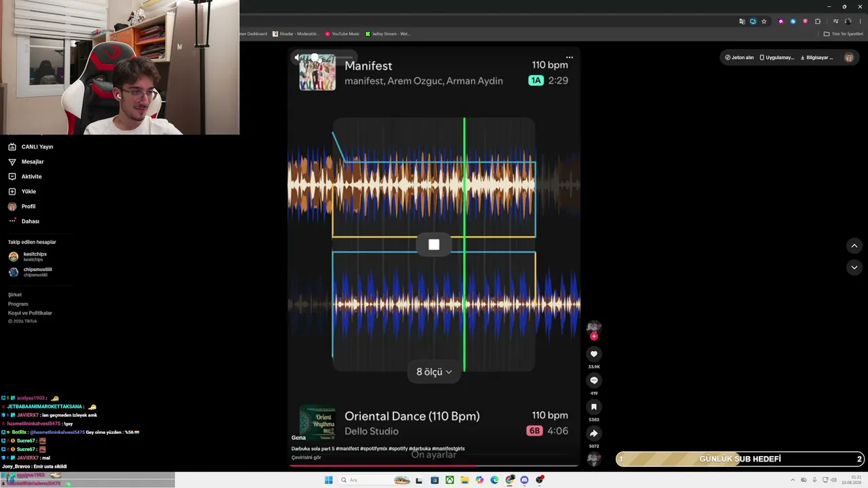Click the square stop button on video
The width and height of the screenshot is (868, 488).
coord(434,245)
